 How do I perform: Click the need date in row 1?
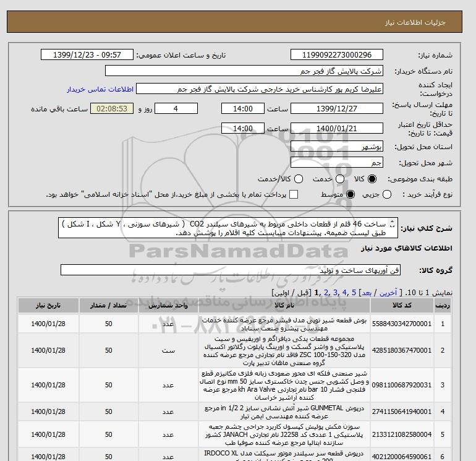48,324
